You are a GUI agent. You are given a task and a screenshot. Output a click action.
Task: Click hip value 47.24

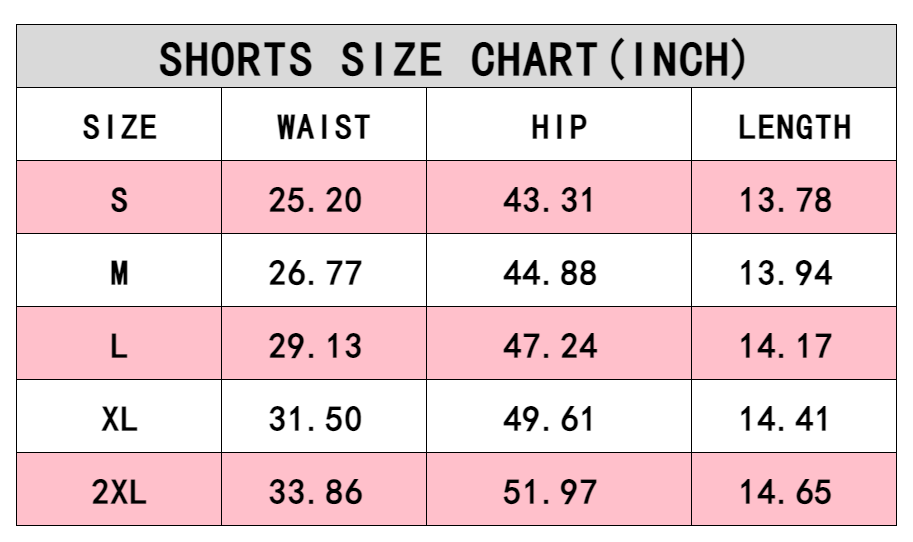click(x=549, y=346)
